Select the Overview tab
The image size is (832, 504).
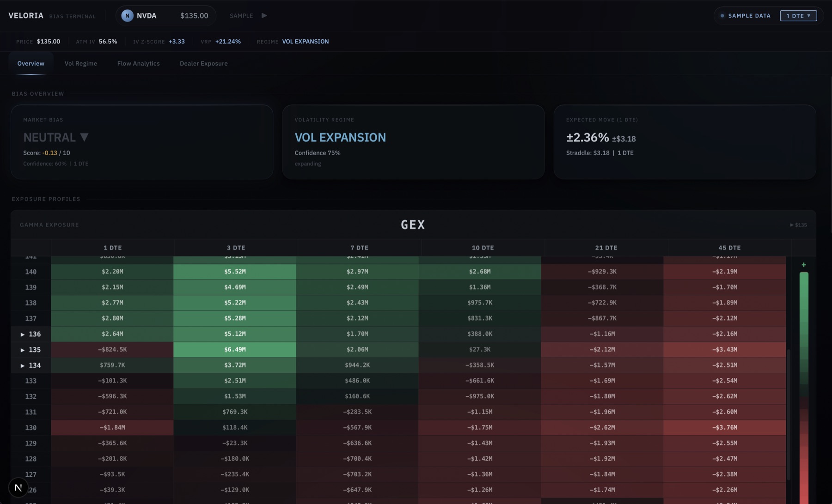(31, 64)
